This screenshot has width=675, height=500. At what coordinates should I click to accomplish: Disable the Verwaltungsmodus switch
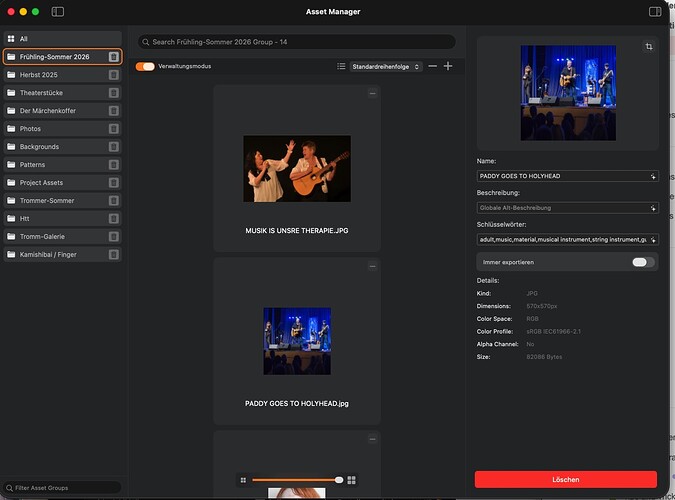(x=146, y=66)
